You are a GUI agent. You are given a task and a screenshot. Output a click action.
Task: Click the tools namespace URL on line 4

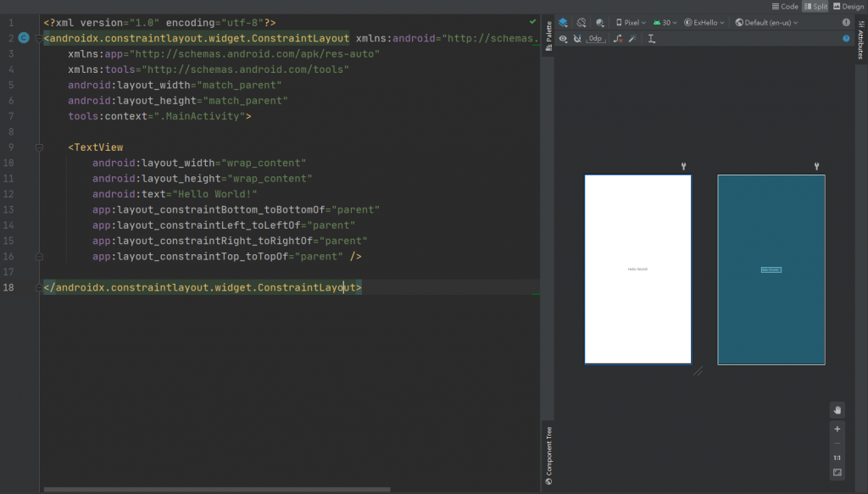click(x=246, y=69)
